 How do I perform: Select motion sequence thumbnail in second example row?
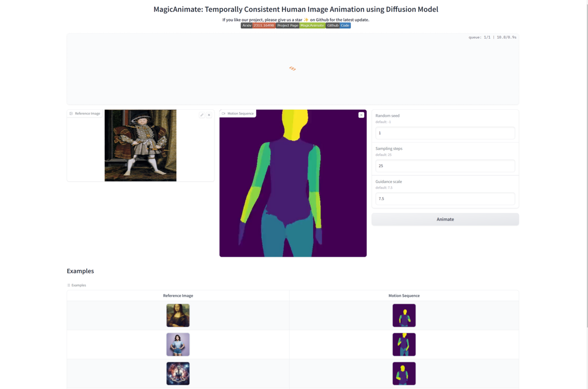coord(404,344)
